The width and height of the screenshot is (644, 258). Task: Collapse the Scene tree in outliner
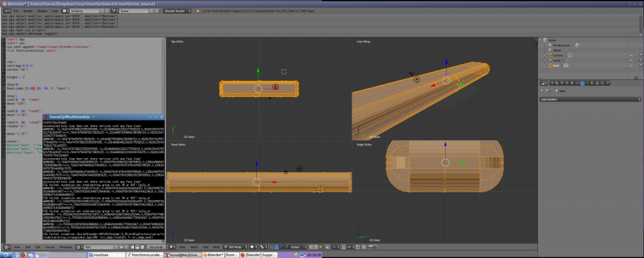point(542,40)
